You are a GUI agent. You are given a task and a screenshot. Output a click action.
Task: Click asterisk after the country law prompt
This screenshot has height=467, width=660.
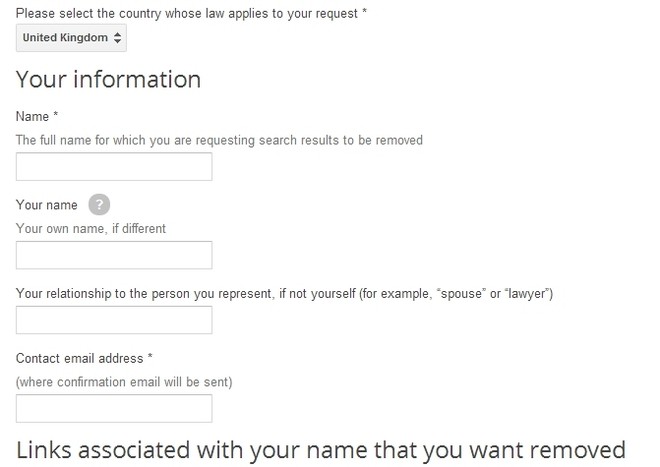point(365,11)
